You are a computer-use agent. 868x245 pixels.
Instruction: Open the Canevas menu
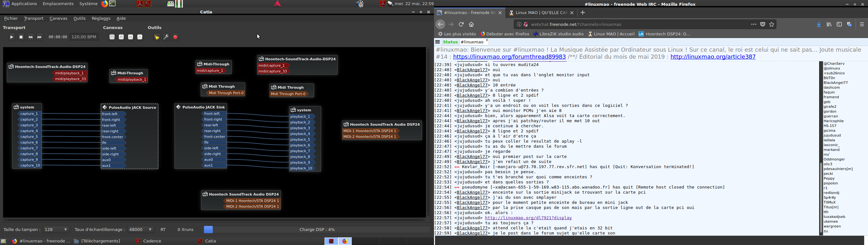point(58,19)
